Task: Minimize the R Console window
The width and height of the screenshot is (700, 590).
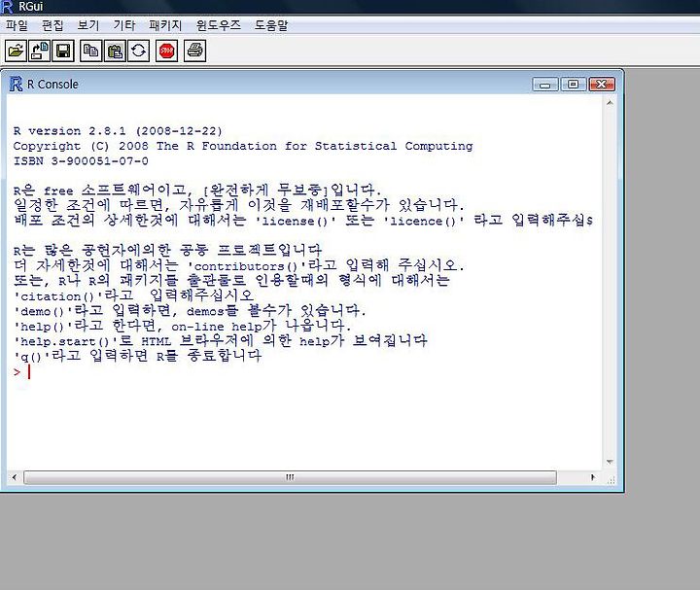Action: pyautogui.click(x=545, y=84)
